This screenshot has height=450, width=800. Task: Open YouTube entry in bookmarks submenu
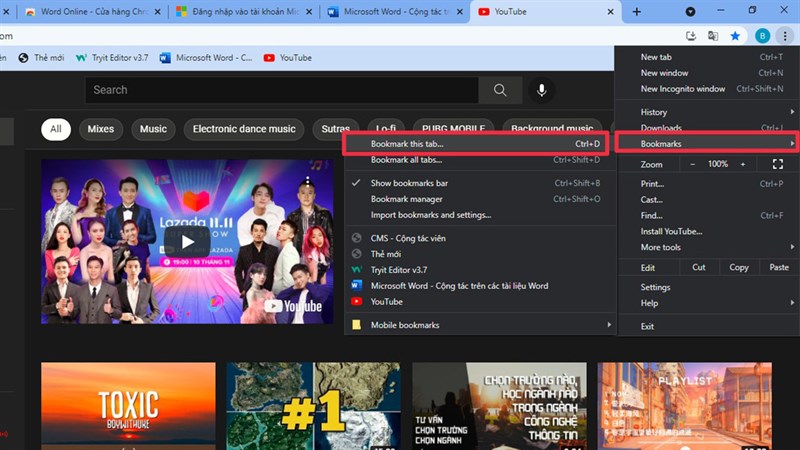click(480, 302)
